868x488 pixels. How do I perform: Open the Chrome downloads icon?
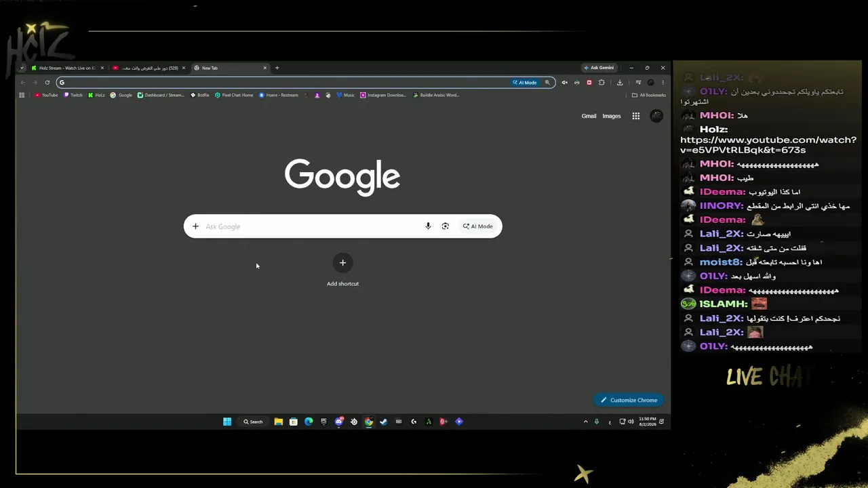point(620,83)
